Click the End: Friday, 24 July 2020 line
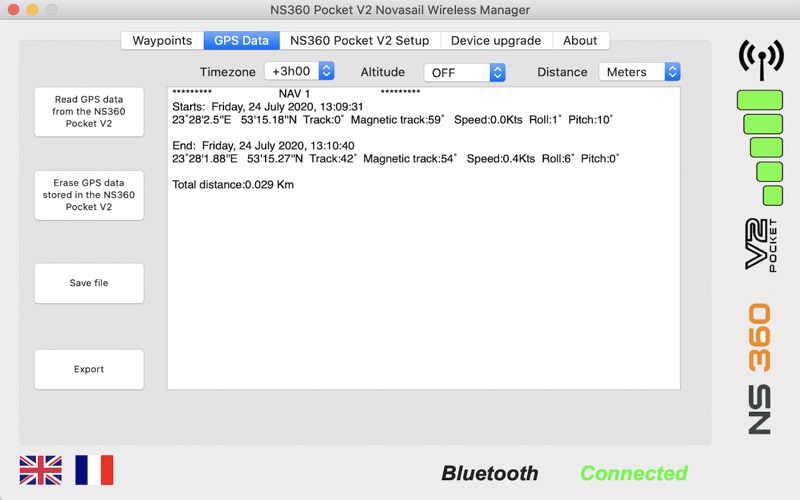This screenshot has height=500, width=800. pyautogui.click(x=263, y=145)
